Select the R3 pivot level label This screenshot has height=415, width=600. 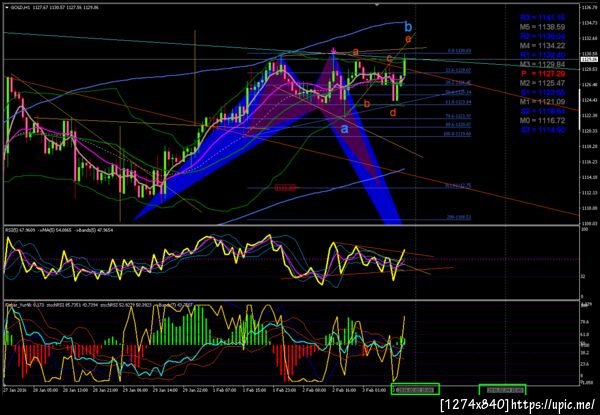(x=542, y=18)
